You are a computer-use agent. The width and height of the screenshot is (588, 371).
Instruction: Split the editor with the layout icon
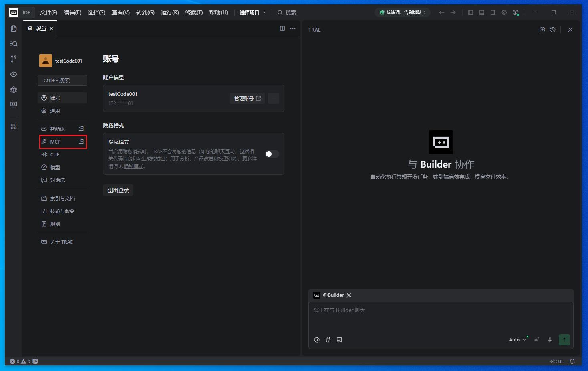tap(282, 28)
